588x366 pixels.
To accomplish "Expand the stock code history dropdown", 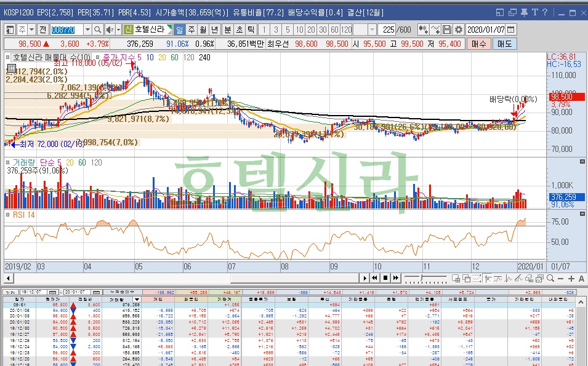I will 87,30.
